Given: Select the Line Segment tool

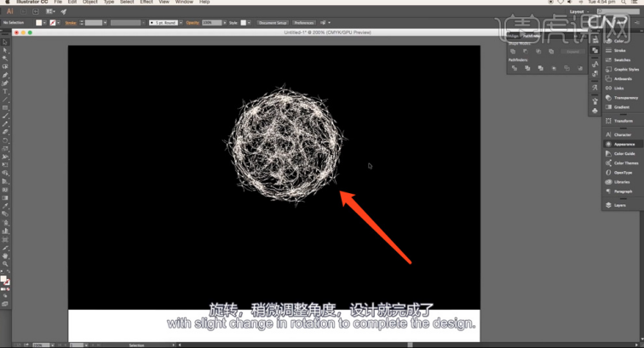Looking at the screenshot, I should pyautogui.click(x=5, y=100).
